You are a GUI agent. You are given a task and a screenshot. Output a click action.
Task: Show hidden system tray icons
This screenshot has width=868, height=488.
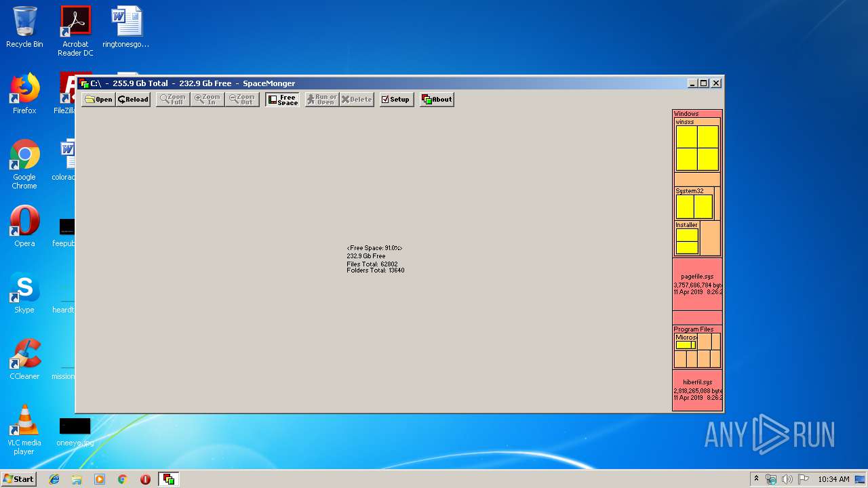pyautogui.click(x=756, y=479)
